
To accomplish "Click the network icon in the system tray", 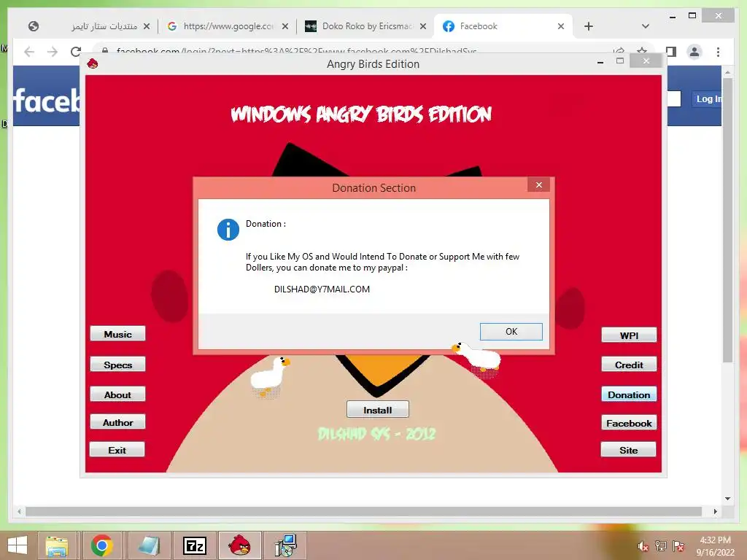I will 660,546.
